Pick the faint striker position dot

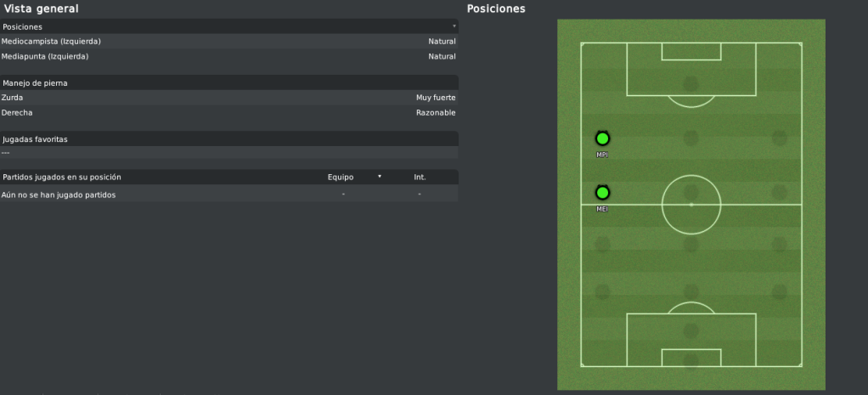point(690,84)
